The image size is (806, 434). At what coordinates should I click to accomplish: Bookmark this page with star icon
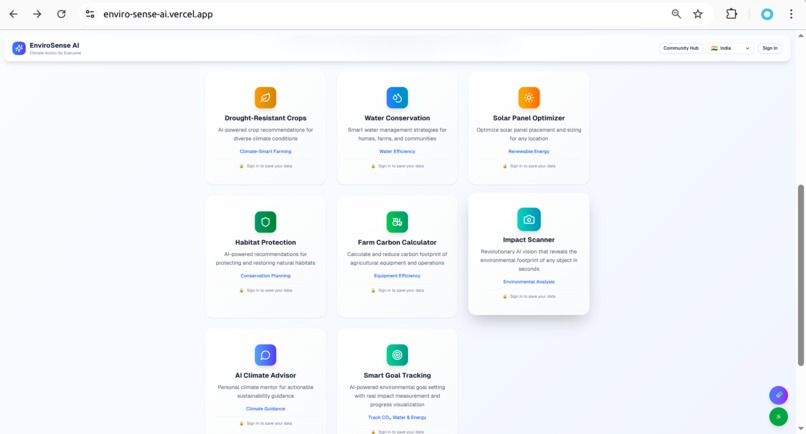point(698,14)
